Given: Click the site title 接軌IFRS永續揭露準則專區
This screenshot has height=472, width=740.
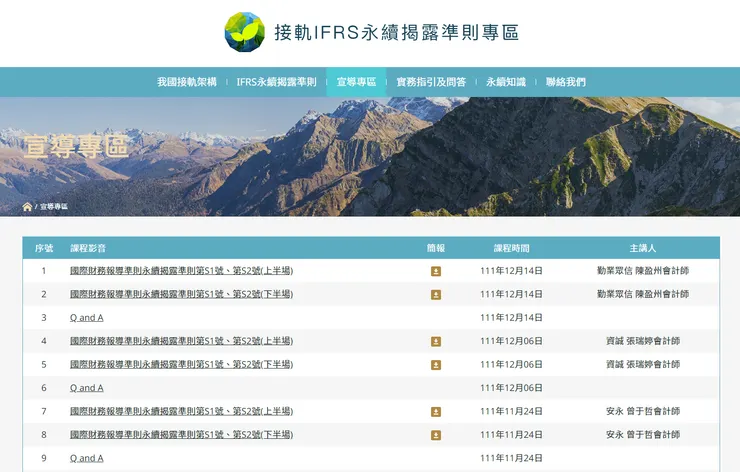Looking at the screenshot, I should pyautogui.click(x=397, y=33).
